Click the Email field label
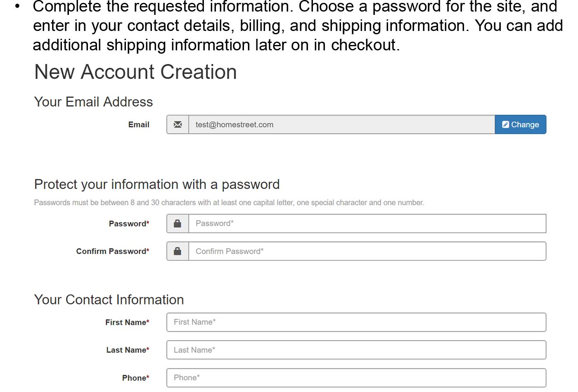The width and height of the screenshot is (578, 392). pos(139,125)
